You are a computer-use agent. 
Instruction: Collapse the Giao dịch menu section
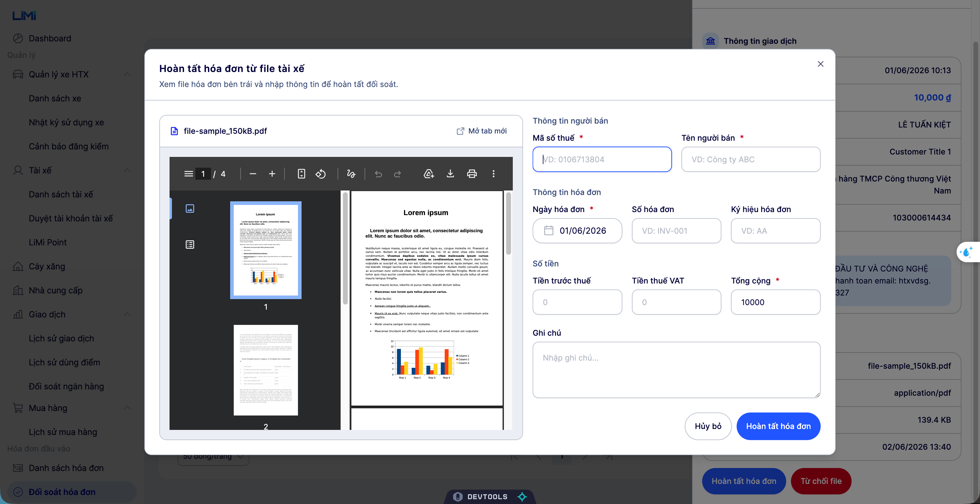(127, 314)
